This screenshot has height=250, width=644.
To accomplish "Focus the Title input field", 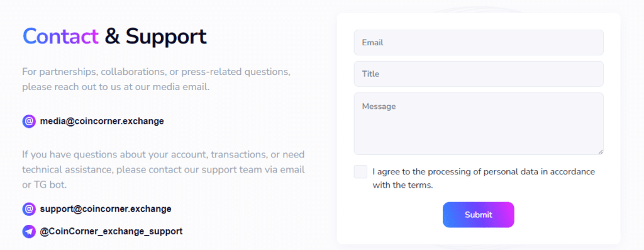I will (x=479, y=74).
